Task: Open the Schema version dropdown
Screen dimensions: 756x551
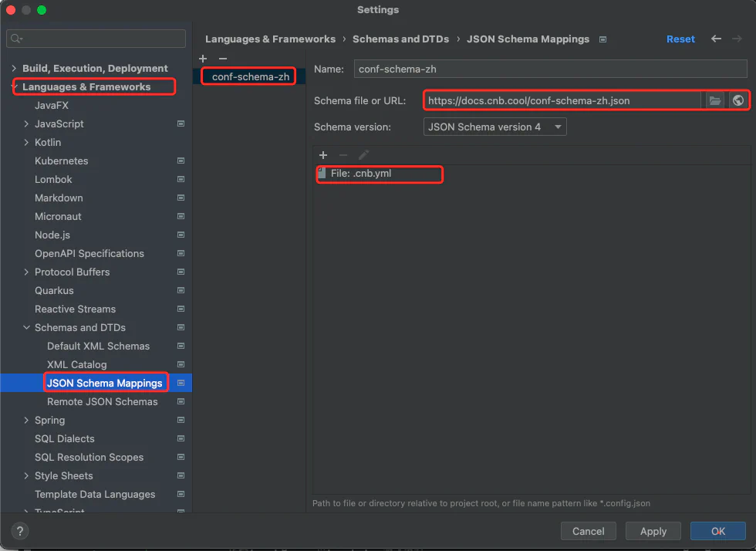Action: tap(494, 127)
